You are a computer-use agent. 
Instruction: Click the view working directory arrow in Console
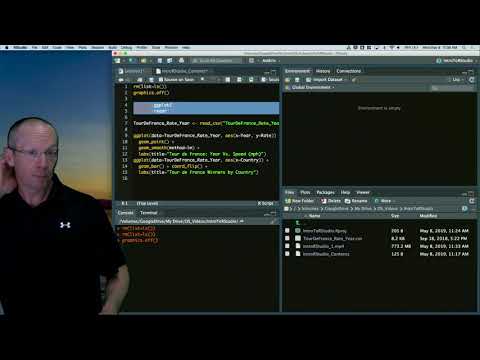pyautogui.click(x=242, y=221)
